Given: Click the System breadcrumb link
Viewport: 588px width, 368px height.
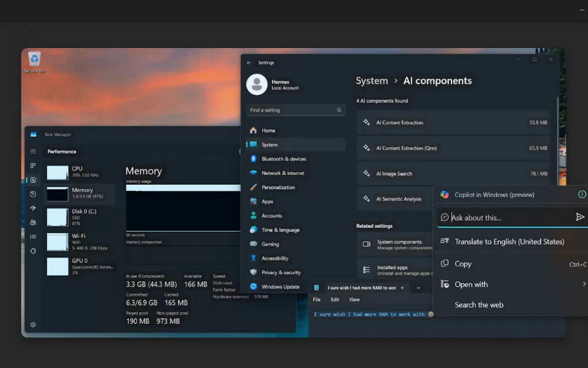Looking at the screenshot, I should coord(372,81).
